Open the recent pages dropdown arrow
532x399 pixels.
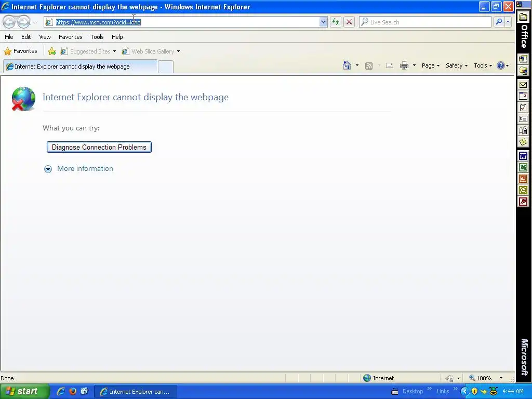(35, 22)
